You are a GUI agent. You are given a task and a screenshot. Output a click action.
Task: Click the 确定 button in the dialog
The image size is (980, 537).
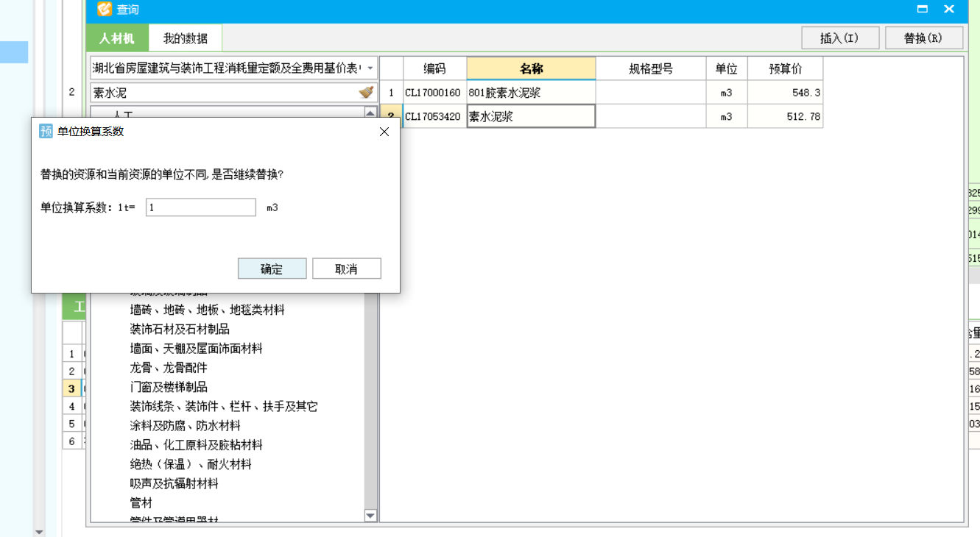click(272, 268)
